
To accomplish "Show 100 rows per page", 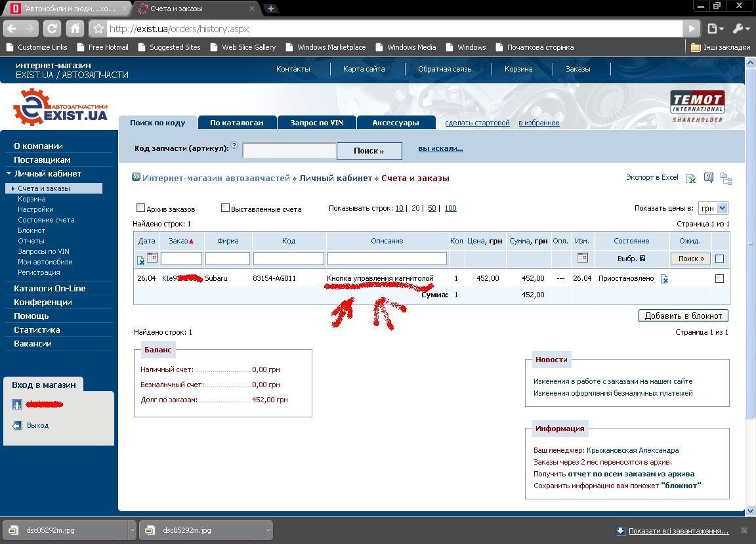I will [x=450, y=208].
